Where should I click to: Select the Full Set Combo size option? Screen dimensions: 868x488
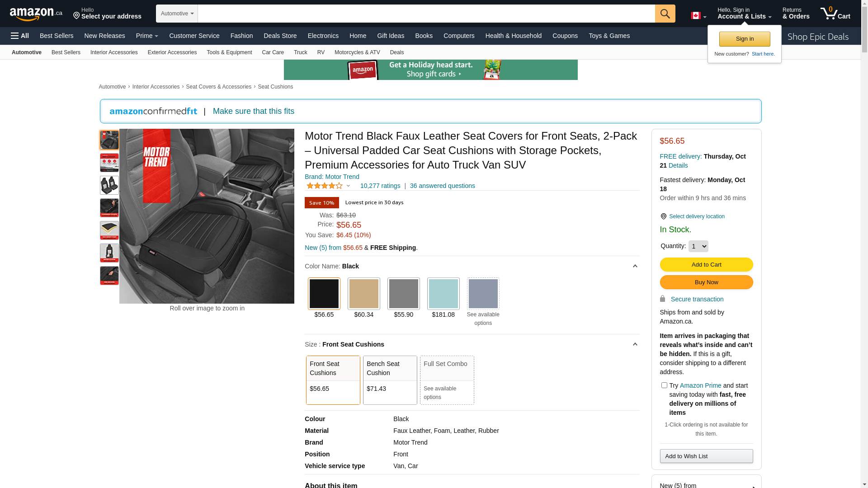pyautogui.click(x=447, y=380)
